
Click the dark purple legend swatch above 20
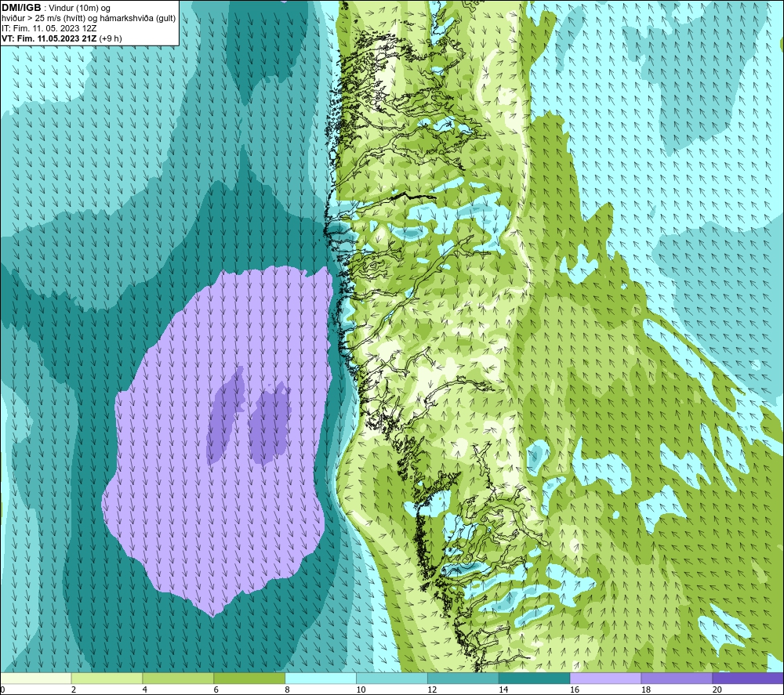coord(748,678)
